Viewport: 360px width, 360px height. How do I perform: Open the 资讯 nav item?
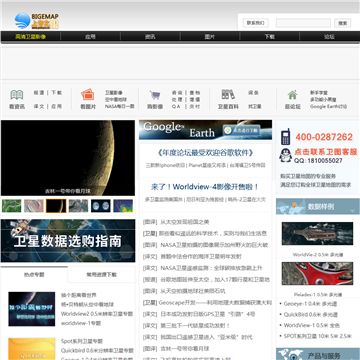pyautogui.click(x=150, y=37)
